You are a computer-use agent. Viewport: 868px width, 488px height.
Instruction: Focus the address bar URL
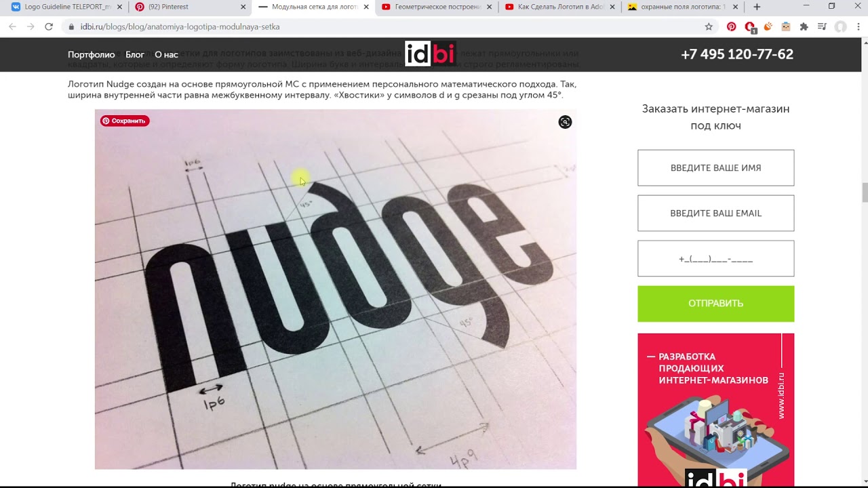[x=180, y=26]
